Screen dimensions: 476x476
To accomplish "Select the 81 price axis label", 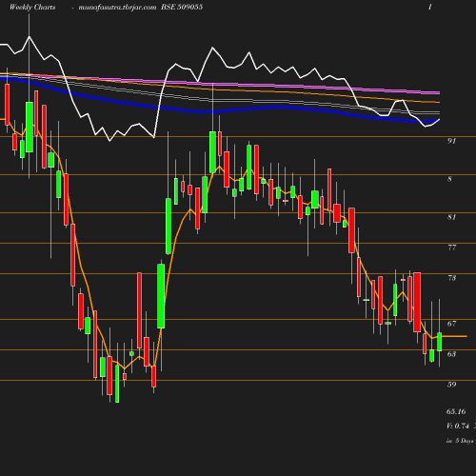I will click(451, 217).
